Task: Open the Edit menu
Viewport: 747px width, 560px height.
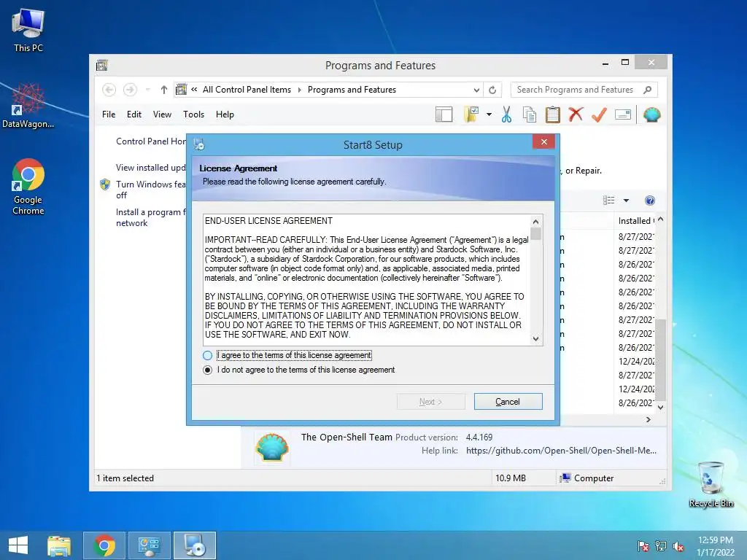Action: click(x=134, y=114)
